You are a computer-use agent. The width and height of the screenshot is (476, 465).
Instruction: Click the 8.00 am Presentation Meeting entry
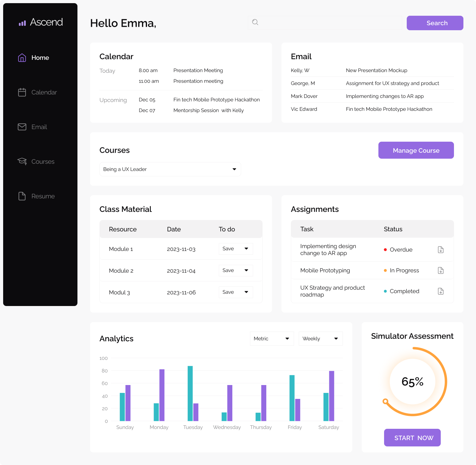pos(181,70)
